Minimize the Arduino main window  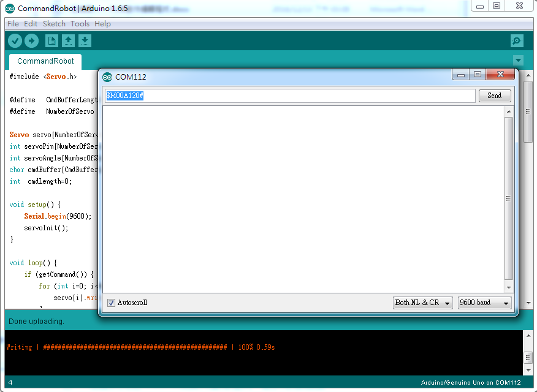coord(480,6)
